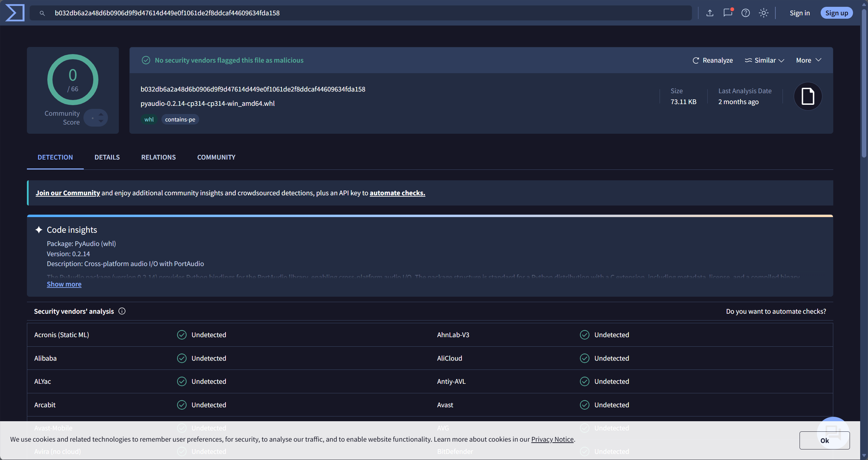Click the upload file icon
This screenshot has width=868, height=460.
[x=710, y=13]
